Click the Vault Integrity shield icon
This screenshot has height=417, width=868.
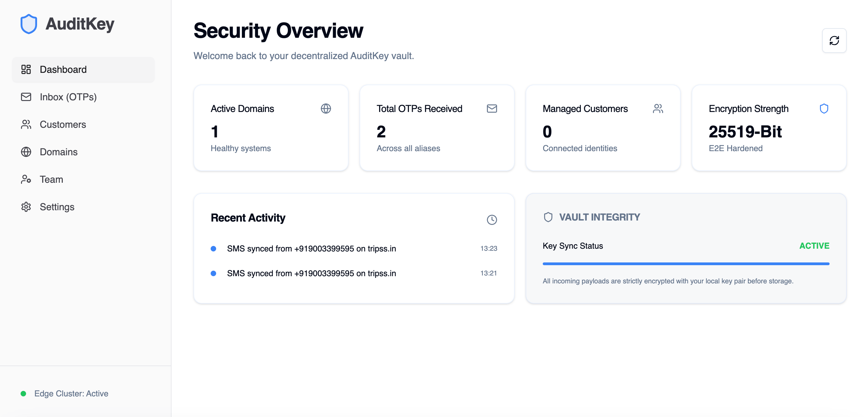point(548,217)
